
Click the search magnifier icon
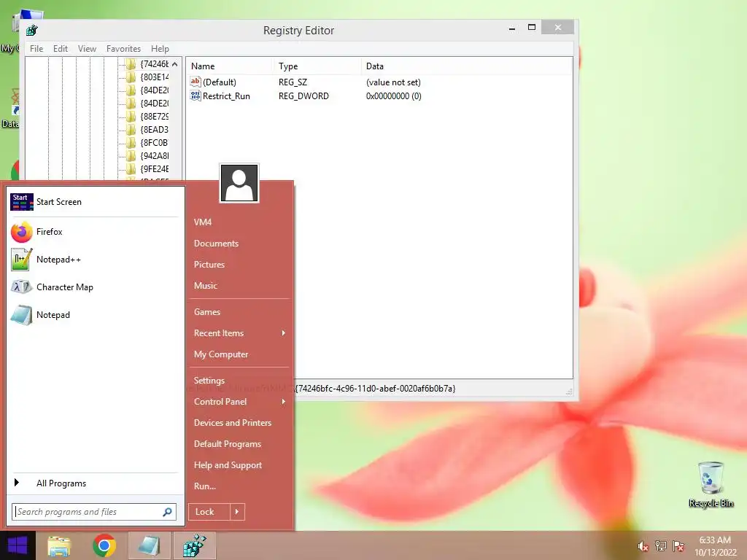point(167,512)
